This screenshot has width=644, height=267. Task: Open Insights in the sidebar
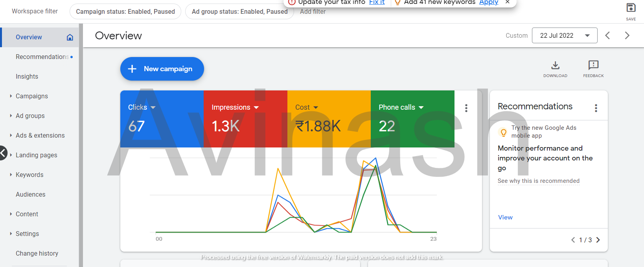(x=27, y=77)
